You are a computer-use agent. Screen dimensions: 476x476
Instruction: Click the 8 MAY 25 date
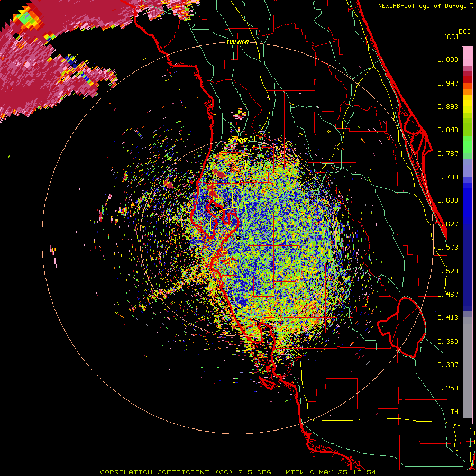coord(330,472)
